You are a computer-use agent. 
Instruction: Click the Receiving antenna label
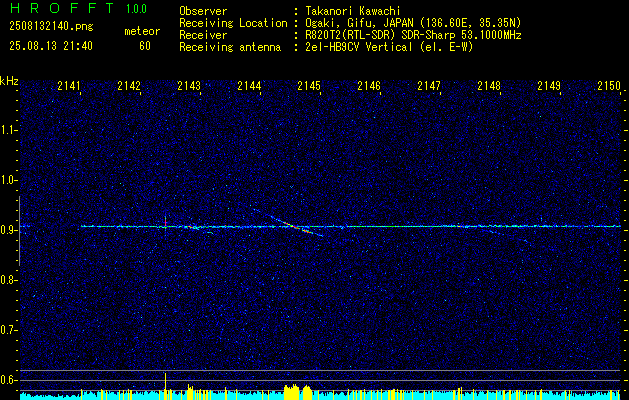click(x=230, y=47)
